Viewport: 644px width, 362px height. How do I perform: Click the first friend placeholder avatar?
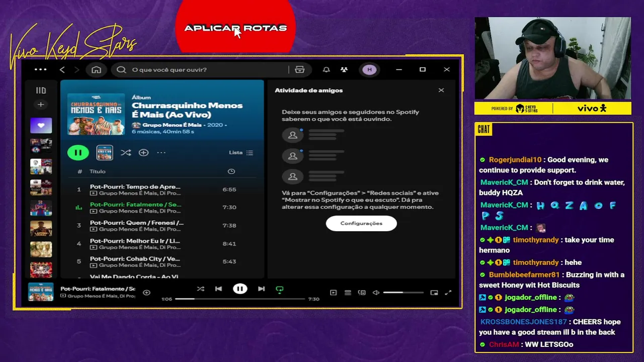[x=292, y=135]
